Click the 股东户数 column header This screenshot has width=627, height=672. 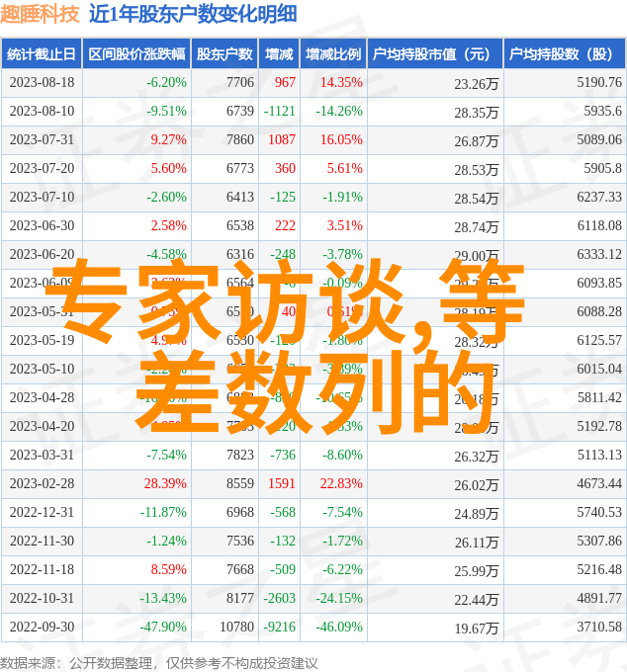(x=224, y=54)
